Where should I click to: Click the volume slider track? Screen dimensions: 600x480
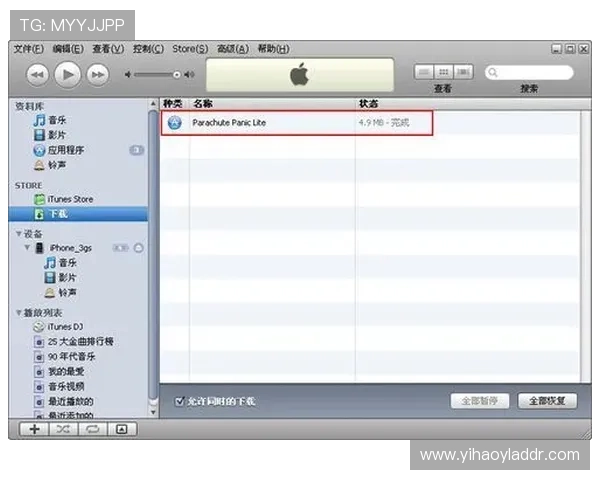[155, 75]
